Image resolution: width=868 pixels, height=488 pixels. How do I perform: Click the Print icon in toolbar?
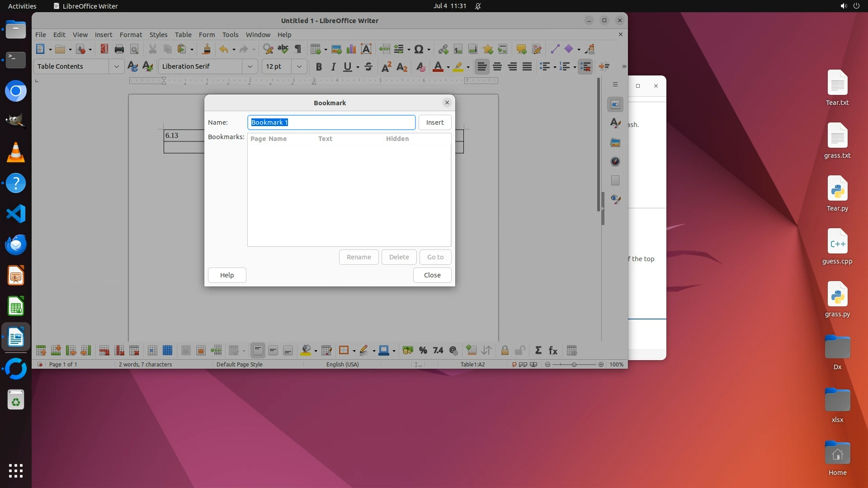click(x=119, y=49)
